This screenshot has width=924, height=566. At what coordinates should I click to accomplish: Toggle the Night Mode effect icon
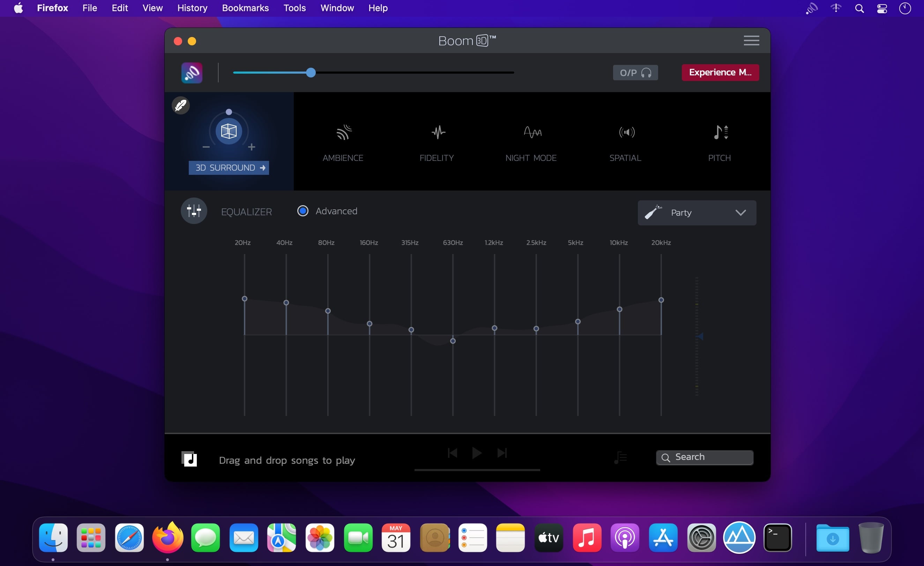point(532,132)
